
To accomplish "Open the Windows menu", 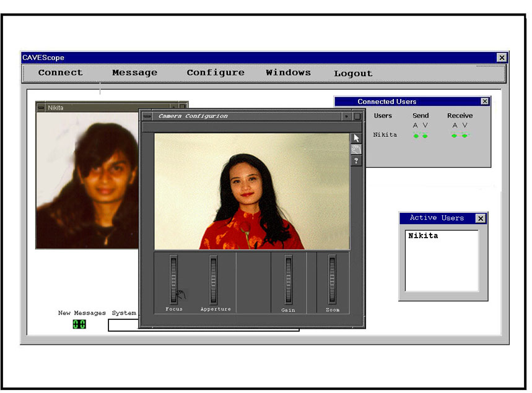I will [x=288, y=72].
